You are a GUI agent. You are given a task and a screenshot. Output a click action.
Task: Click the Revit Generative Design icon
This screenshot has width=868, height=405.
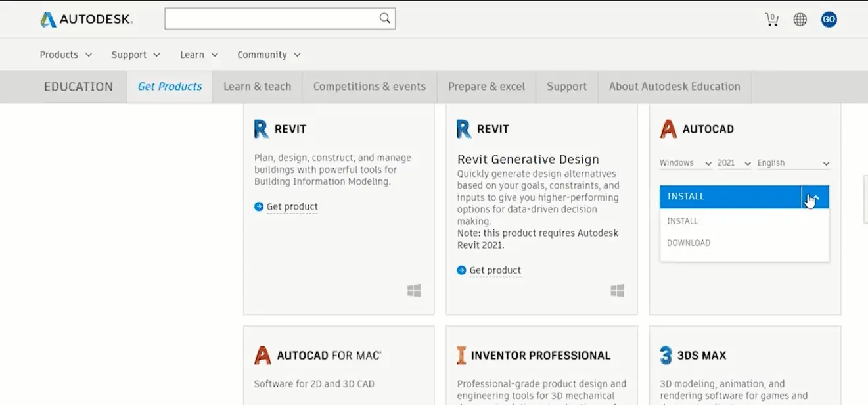463,129
